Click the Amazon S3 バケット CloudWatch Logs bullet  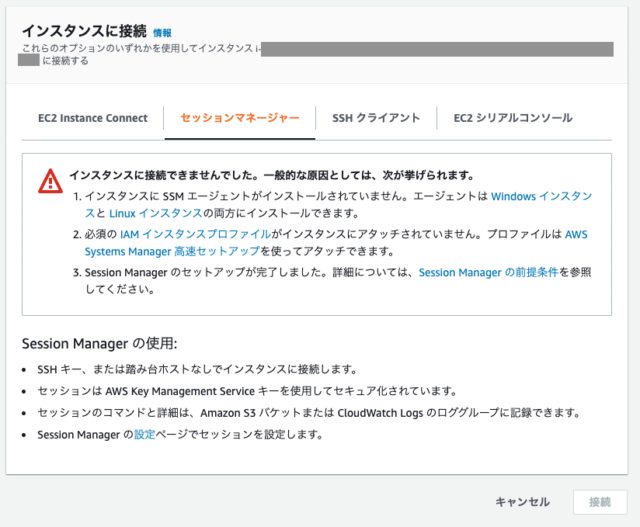309,413
